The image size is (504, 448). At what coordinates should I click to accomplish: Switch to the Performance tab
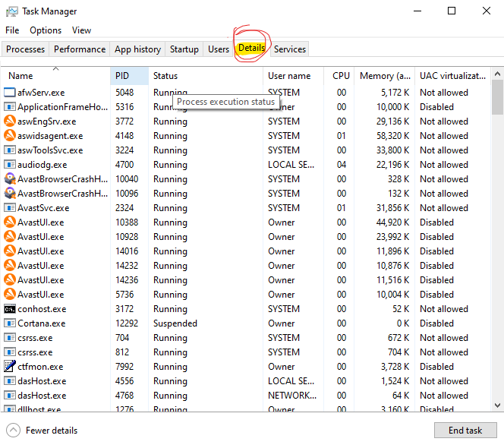point(80,49)
